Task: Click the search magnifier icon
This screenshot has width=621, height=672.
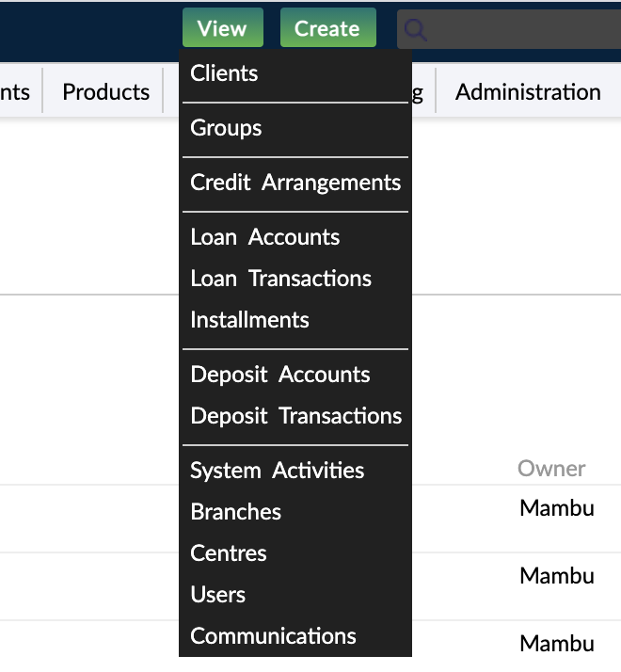Action: (415, 29)
